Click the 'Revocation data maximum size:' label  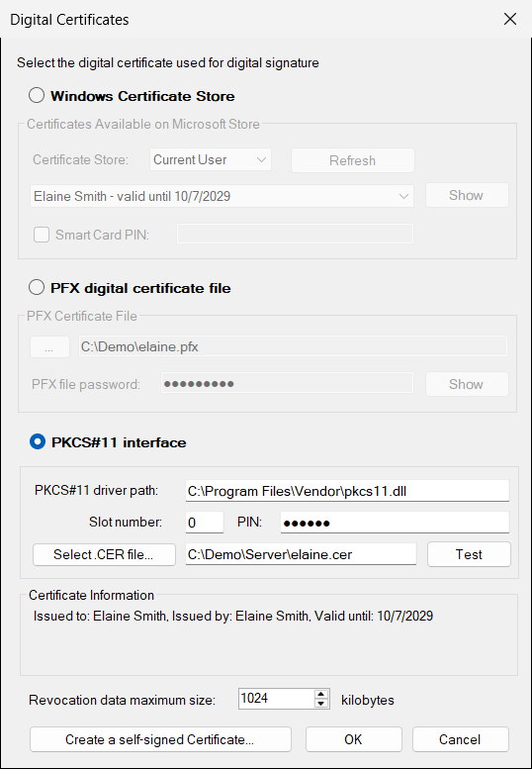[123, 700]
